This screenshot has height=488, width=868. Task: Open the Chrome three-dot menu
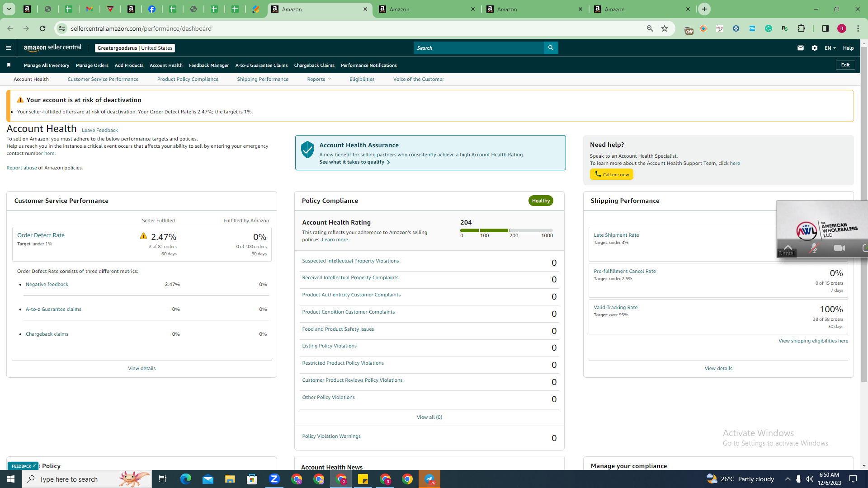(858, 28)
